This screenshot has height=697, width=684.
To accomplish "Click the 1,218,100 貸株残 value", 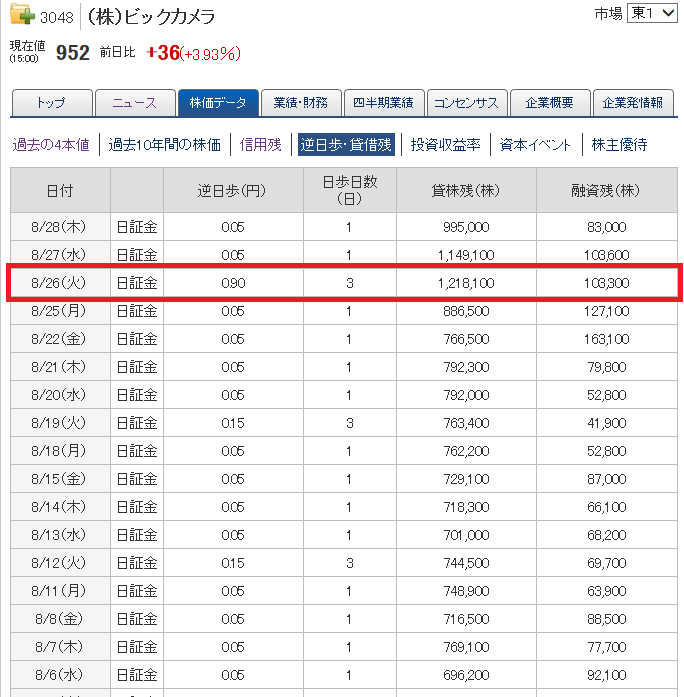I will [x=466, y=283].
